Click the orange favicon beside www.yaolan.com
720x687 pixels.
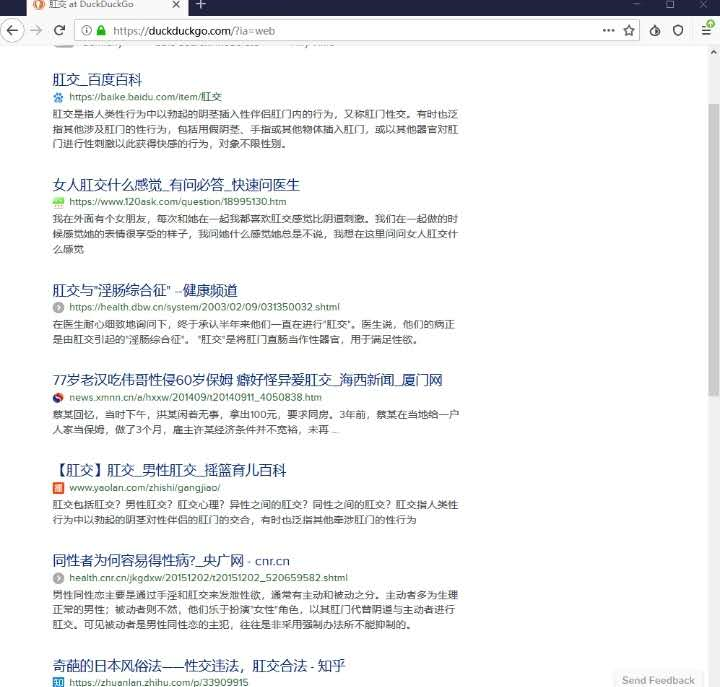tap(58, 488)
